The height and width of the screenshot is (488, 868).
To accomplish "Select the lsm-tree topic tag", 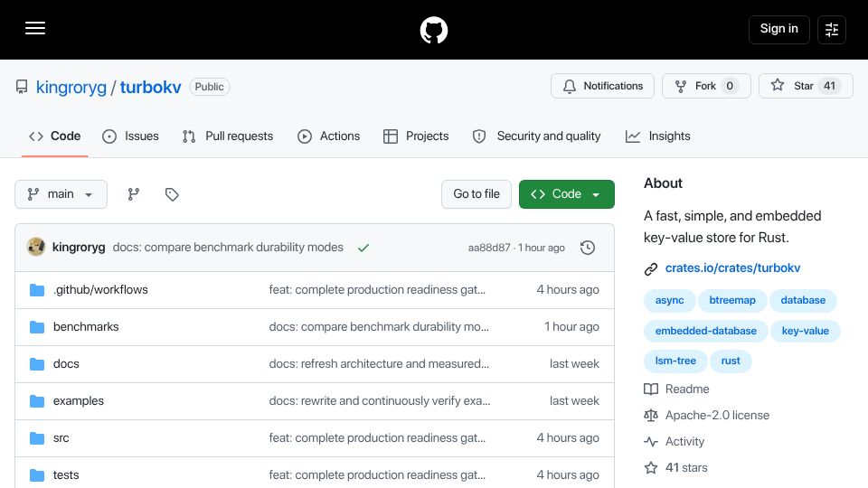I will click(x=675, y=361).
